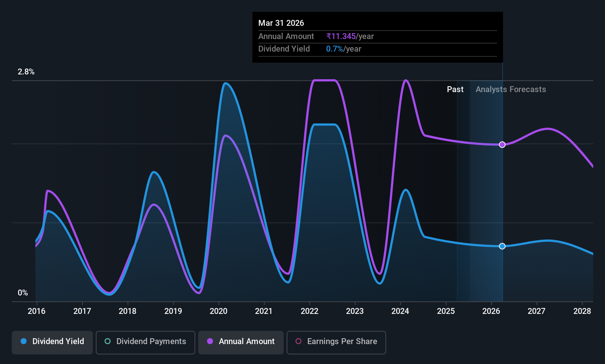The image size is (605, 364).
Task: Click the 'Past' label on chart
Action: click(x=455, y=90)
